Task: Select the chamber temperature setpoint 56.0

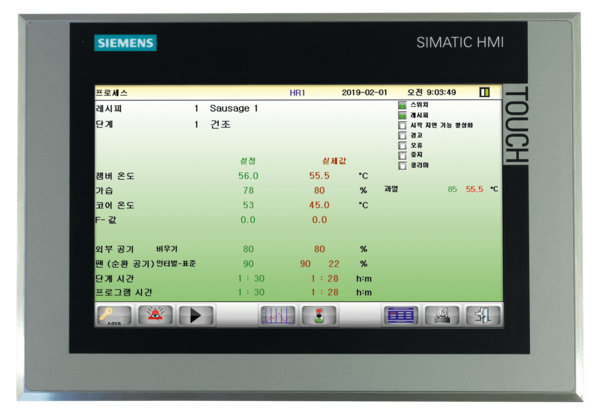Action: [x=248, y=175]
